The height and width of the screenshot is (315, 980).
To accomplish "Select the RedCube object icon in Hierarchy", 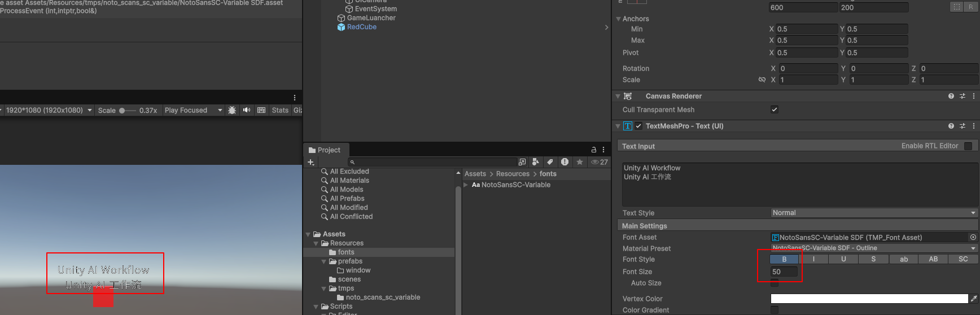I will (341, 27).
